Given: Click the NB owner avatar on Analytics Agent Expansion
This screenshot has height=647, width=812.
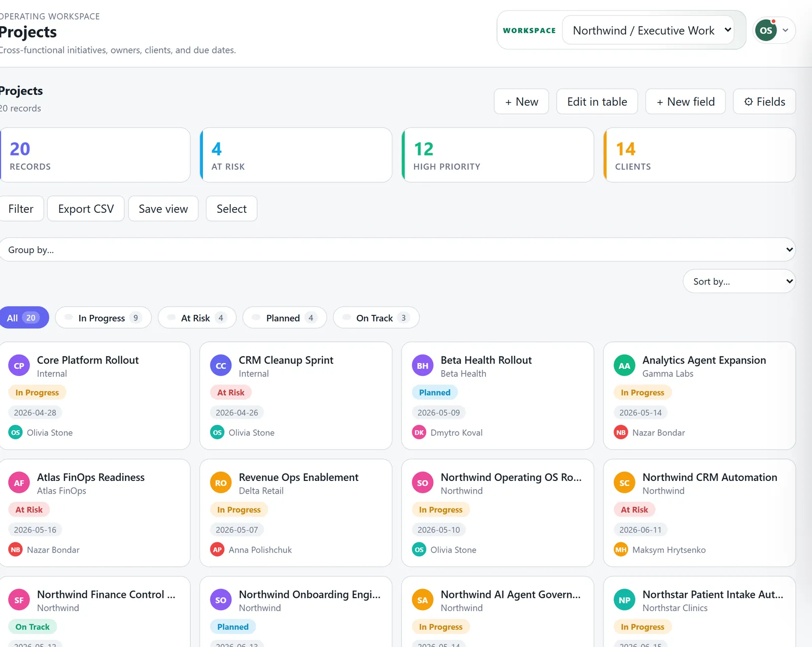Looking at the screenshot, I should tap(621, 433).
